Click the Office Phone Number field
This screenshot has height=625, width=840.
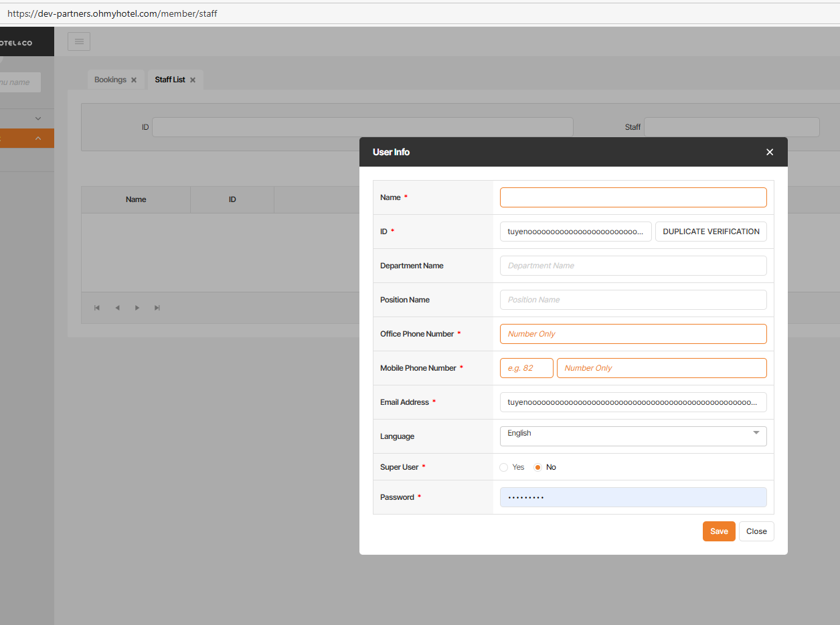(x=633, y=334)
